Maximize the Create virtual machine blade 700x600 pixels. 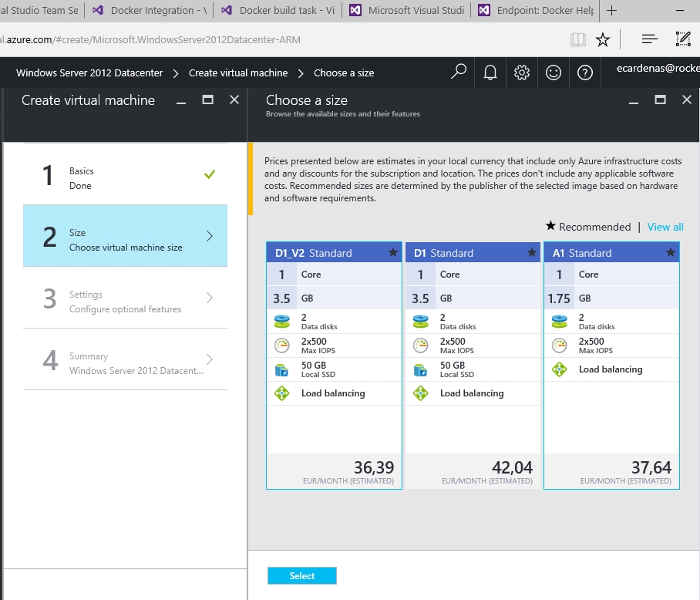click(207, 99)
